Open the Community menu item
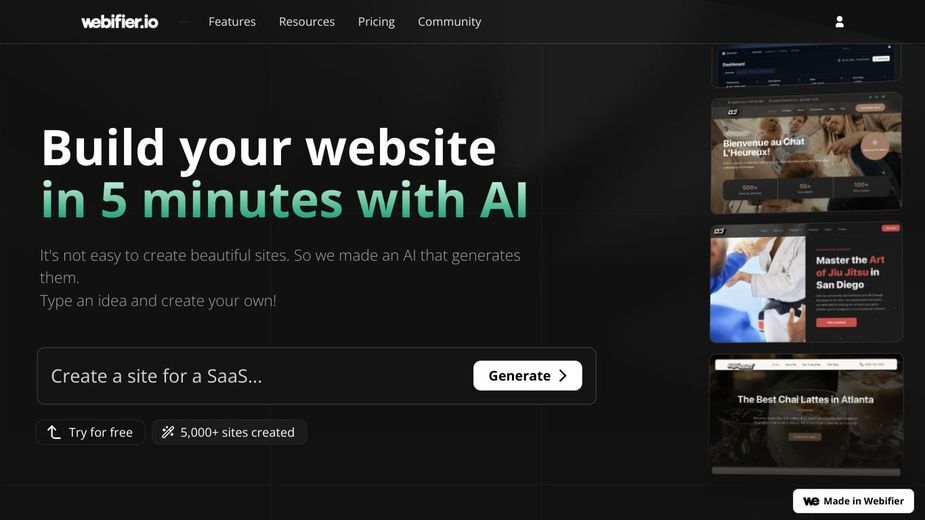 450,22
